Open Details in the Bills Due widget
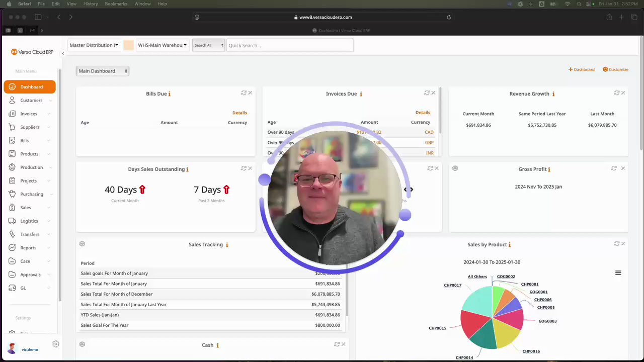This screenshot has width=644, height=362. pyautogui.click(x=239, y=113)
